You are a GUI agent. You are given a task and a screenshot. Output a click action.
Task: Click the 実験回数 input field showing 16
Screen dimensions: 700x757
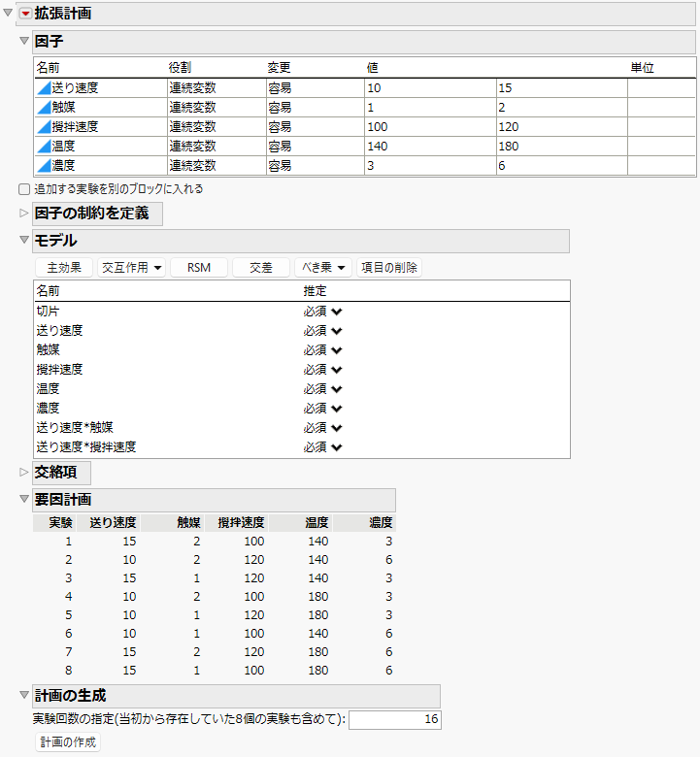click(x=395, y=719)
